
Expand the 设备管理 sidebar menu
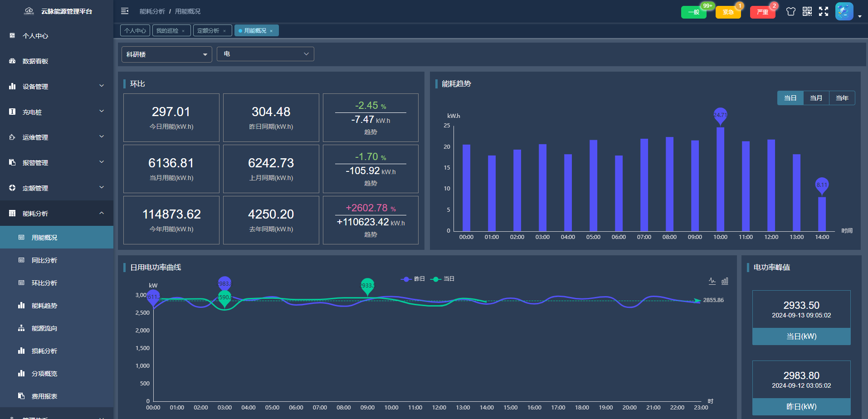point(57,86)
